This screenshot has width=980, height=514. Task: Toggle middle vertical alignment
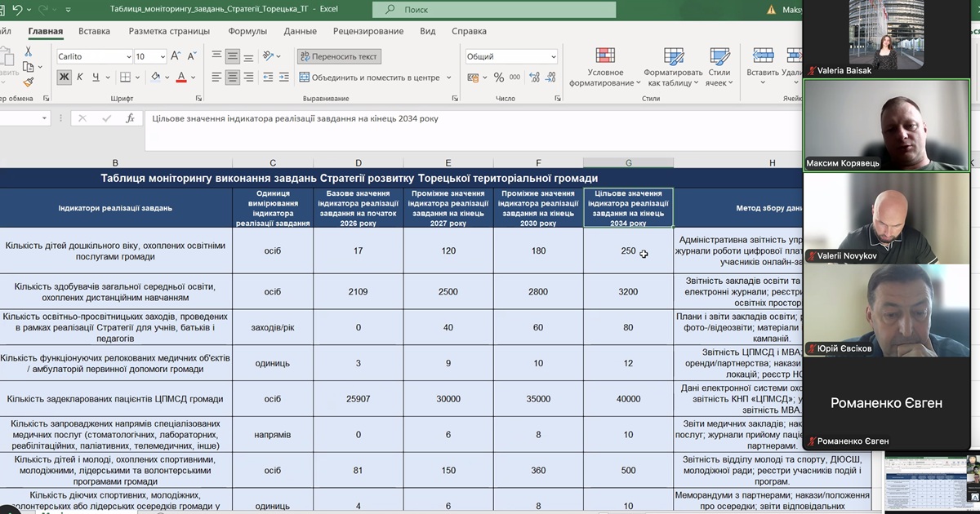232,56
